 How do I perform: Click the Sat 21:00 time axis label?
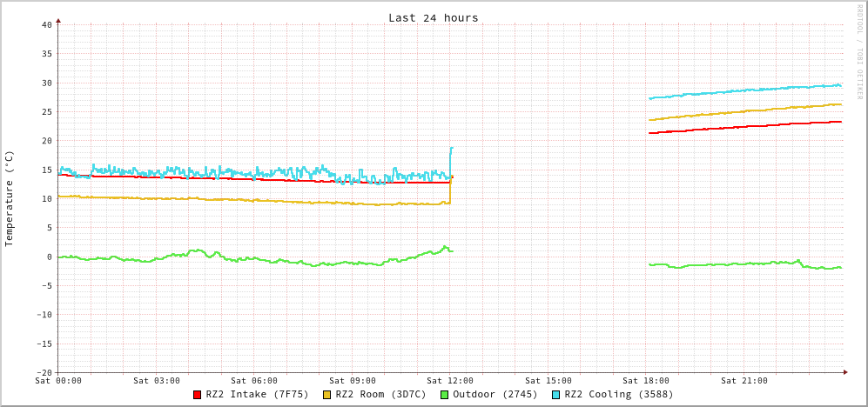point(744,380)
